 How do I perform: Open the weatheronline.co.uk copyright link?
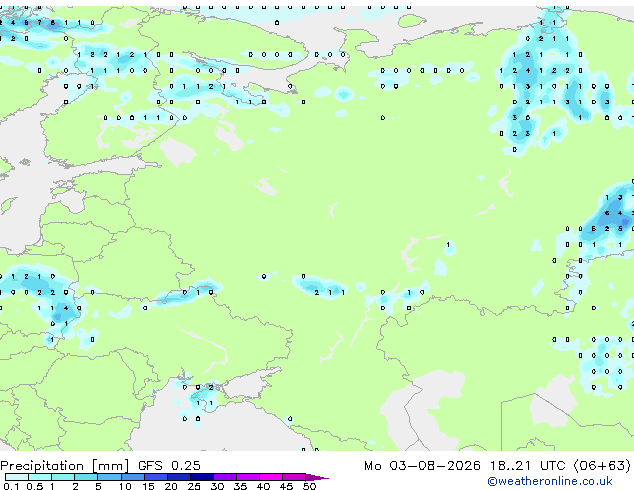tap(549, 481)
